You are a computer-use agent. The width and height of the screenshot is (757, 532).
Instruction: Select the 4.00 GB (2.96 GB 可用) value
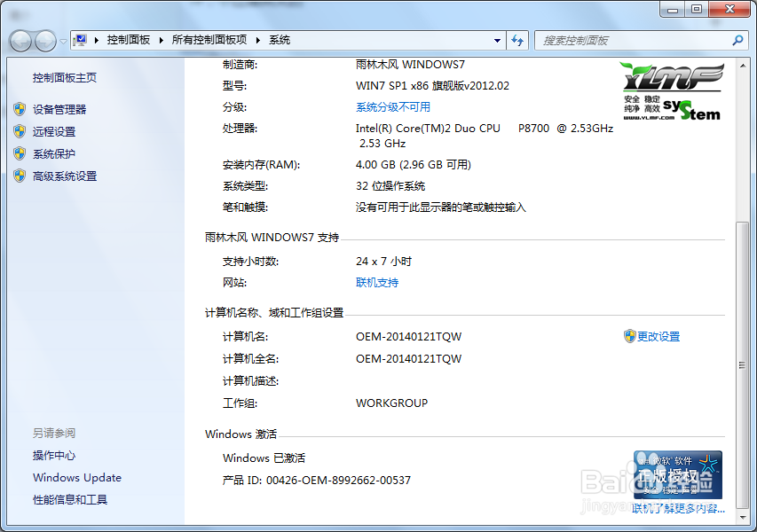414,165
